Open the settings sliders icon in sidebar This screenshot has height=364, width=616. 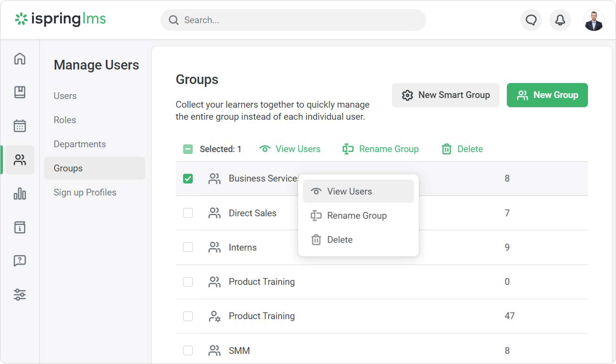20,294
